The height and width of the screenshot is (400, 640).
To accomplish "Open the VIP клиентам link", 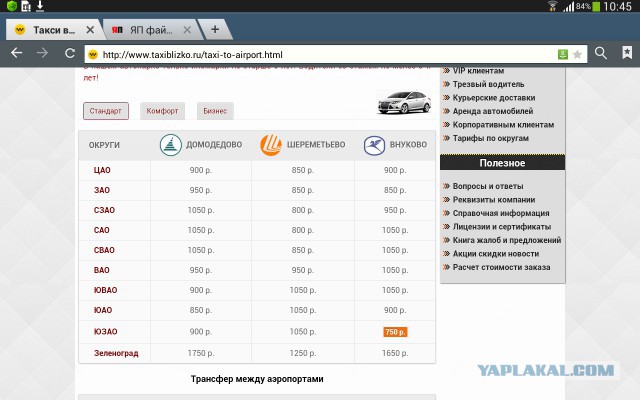I will (x=478, y=71).
